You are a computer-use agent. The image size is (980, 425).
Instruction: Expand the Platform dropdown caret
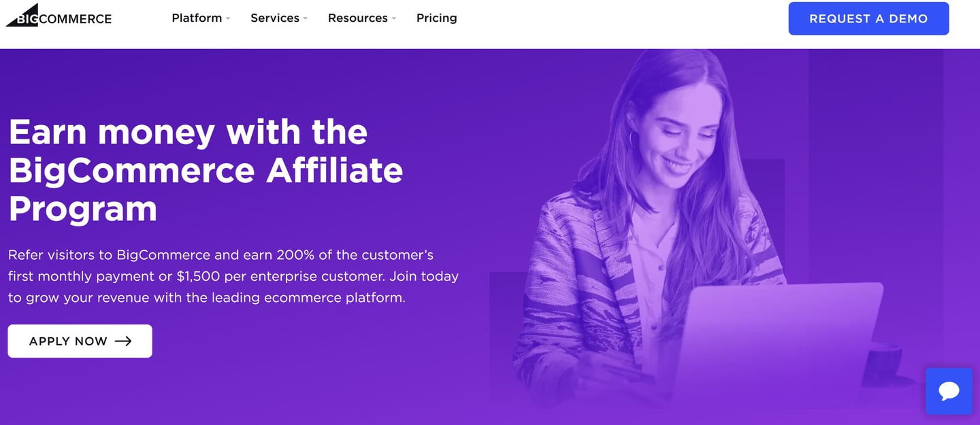pyautogui.click(x=228, y=18)
